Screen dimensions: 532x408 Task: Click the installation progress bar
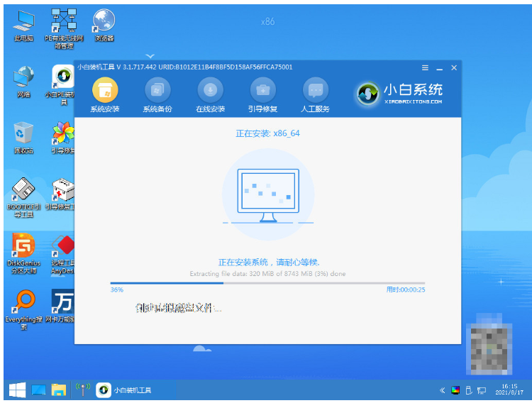[267, 282]
